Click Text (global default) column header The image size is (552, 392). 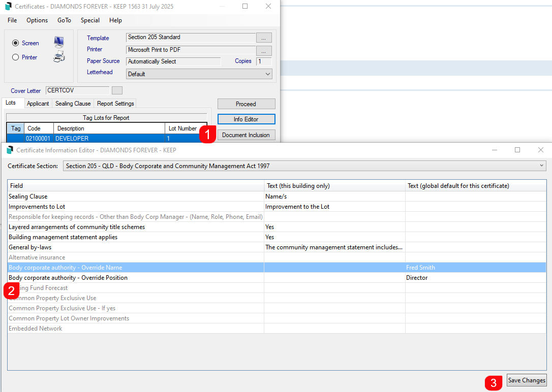pos(476,186)
